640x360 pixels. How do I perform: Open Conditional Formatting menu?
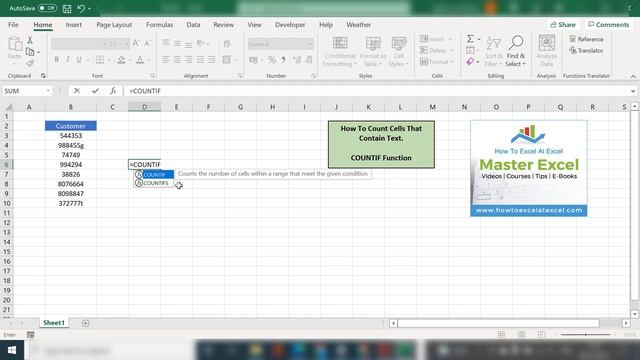[x=340, y=52]
